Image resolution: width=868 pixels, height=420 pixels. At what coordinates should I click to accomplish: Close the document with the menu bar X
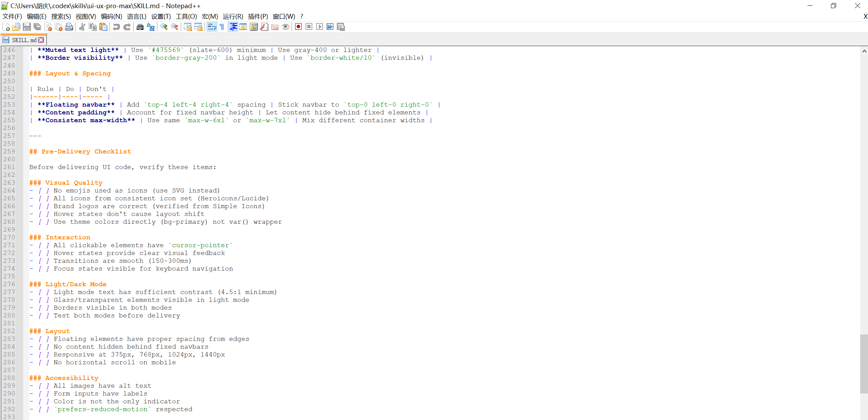click(865, 16)
